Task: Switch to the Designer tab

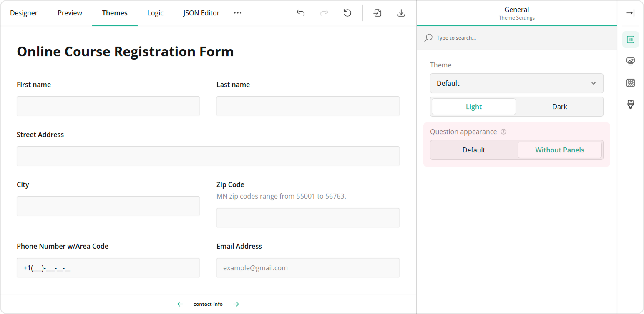Action: coord(24,13)
